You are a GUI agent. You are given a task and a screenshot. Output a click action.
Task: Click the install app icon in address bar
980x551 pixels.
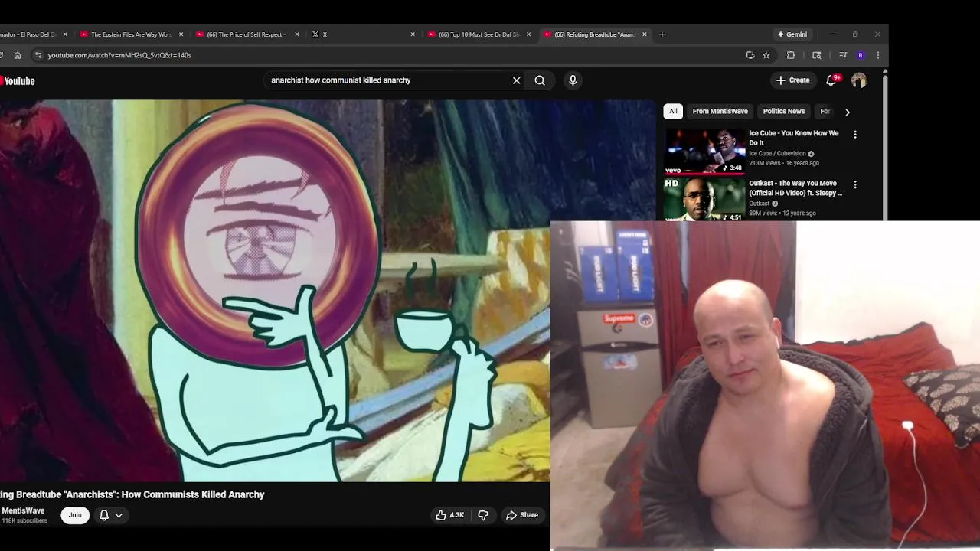click(750, 55)
